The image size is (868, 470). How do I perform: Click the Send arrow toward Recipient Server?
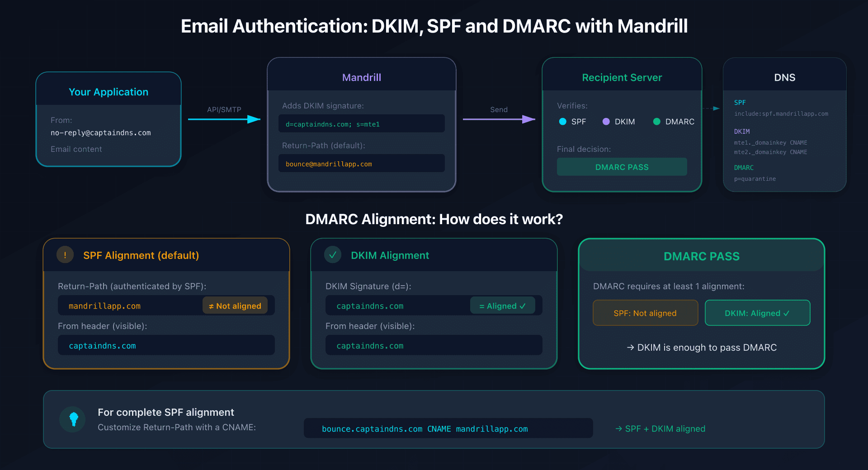click(x=499, y=120)
